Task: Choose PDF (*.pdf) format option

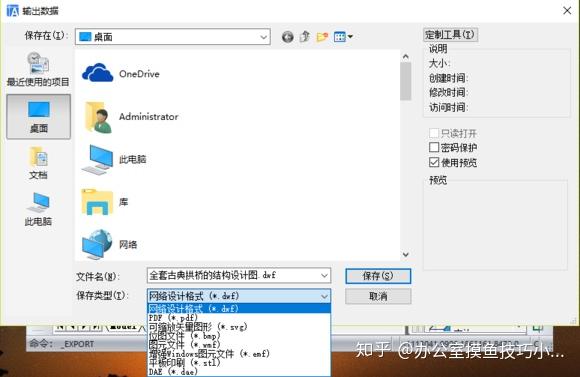Action: point(239,317)
